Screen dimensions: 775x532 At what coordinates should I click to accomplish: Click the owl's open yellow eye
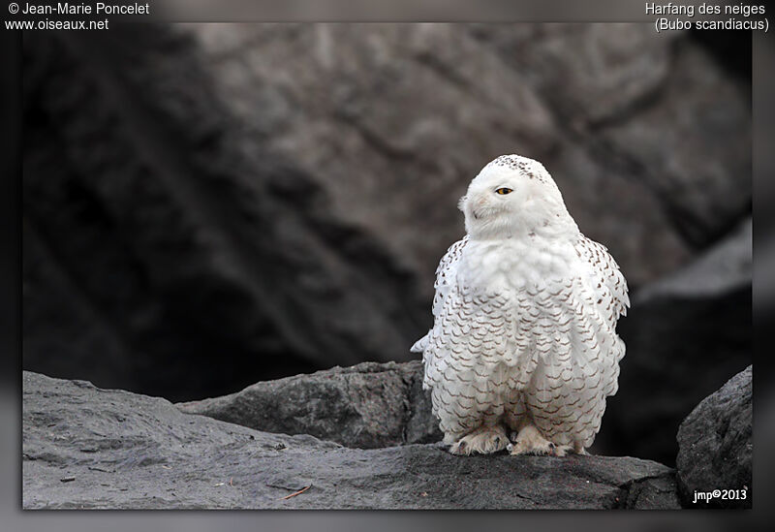[504, 191]
